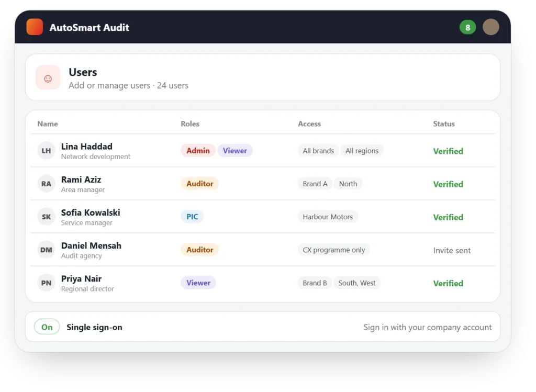Click the Status column header
536x392 pixels.
click(x=444, y=124)
